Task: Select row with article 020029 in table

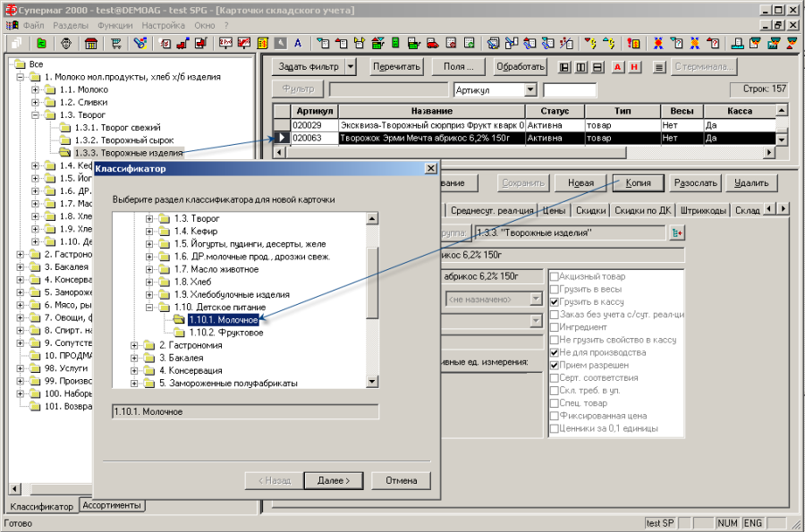Action: [x=523, y=125]
